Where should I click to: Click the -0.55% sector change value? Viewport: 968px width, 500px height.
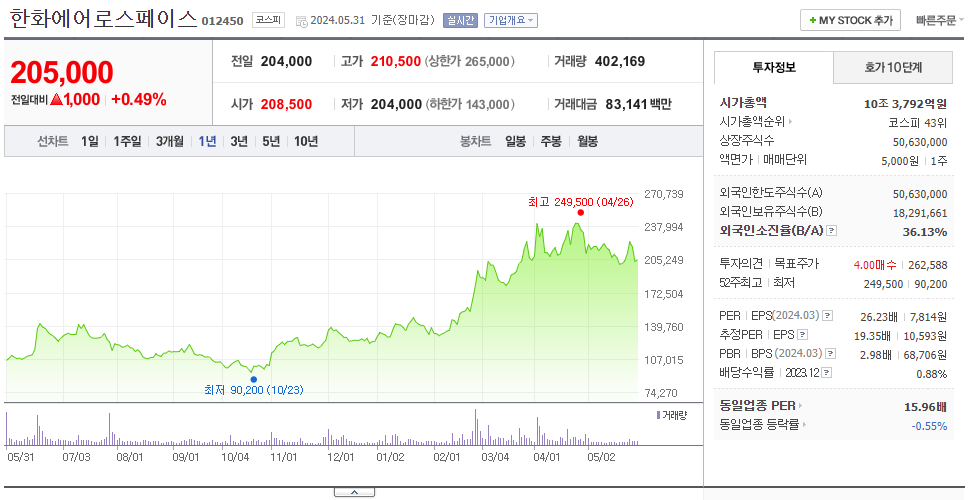pos(929,426)
